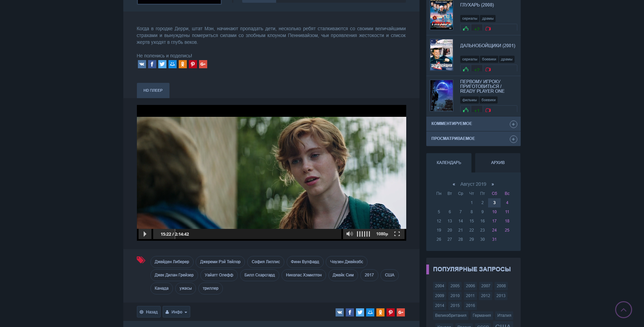Open the Канада country tag
The height and width of the screenshot is (327, 644).
tap(162, 288)
